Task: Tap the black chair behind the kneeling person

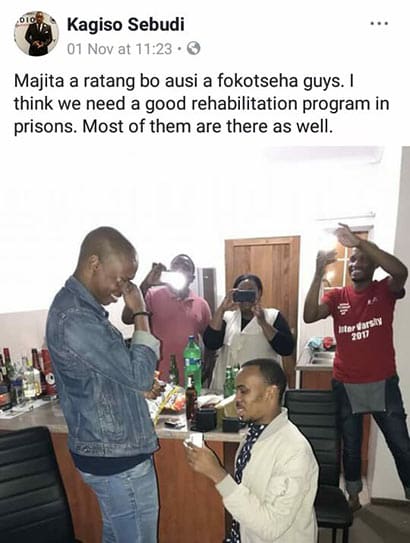Action: pyautogui.click(x=319, y=461)
